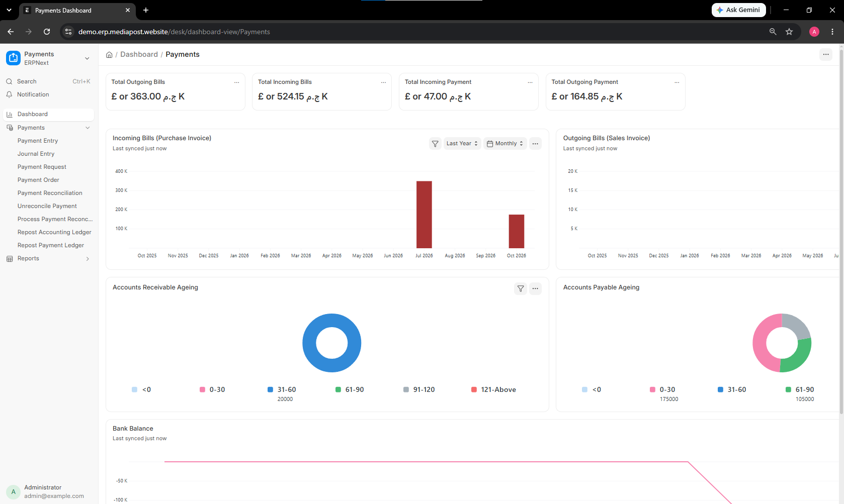Viewport: 844px width, 504px height.
Task: Open the filter icon on Incoming Bills chart
Action: (435, 144)
